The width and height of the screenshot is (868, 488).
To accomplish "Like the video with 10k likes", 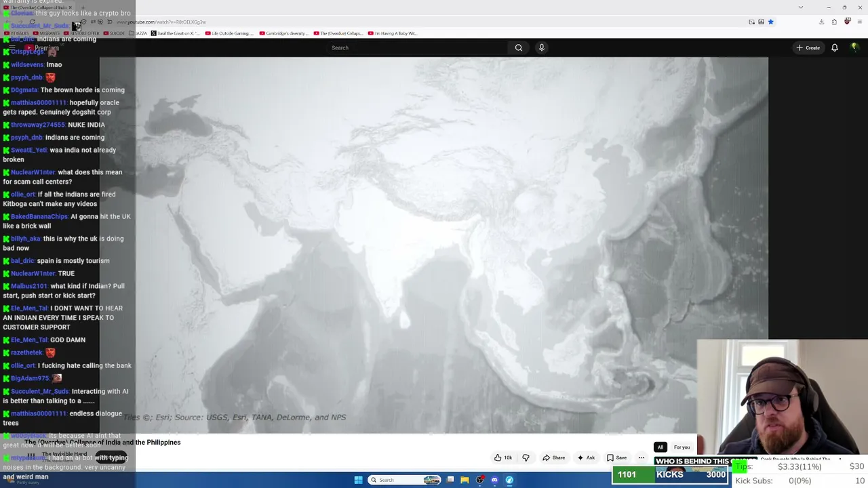I will click(503, 457).
